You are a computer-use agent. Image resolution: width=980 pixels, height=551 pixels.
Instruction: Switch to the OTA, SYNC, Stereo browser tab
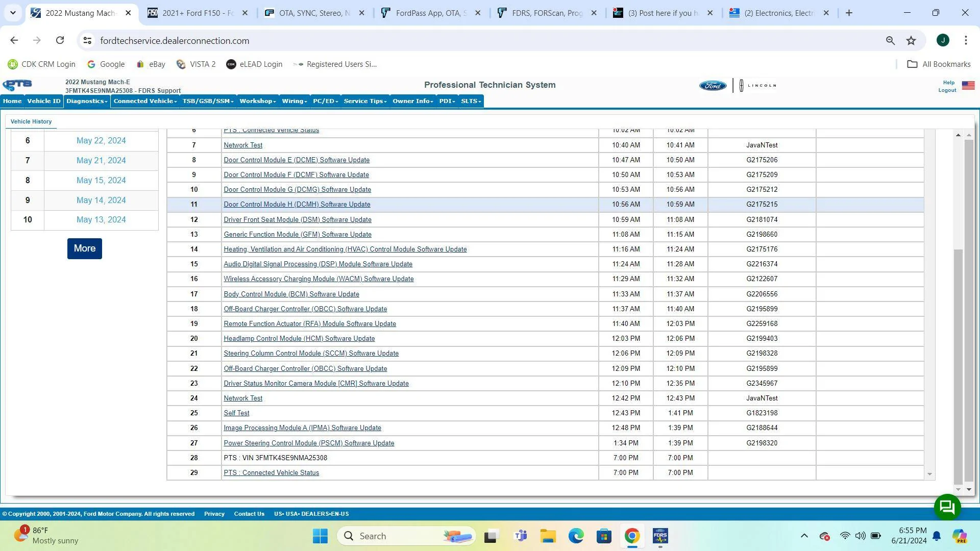(314, 13)
